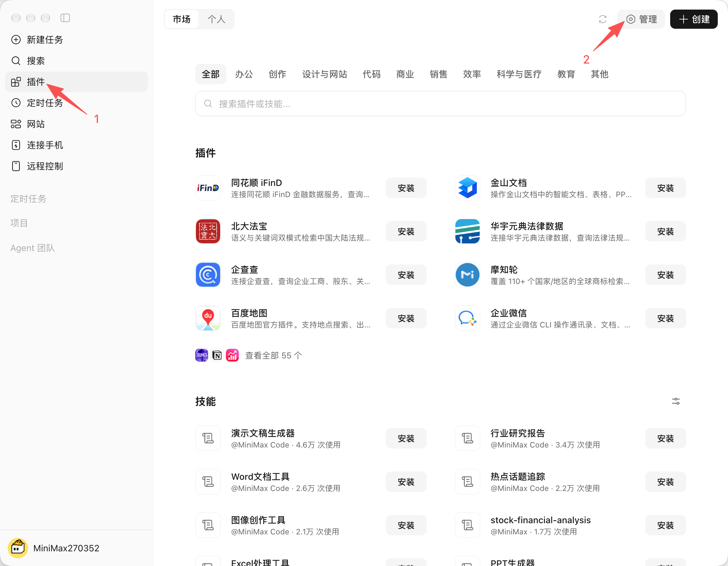The height and width of the screenshot is (566, 728).
Task: Click the 管理 button
Action: coord(641,19)
